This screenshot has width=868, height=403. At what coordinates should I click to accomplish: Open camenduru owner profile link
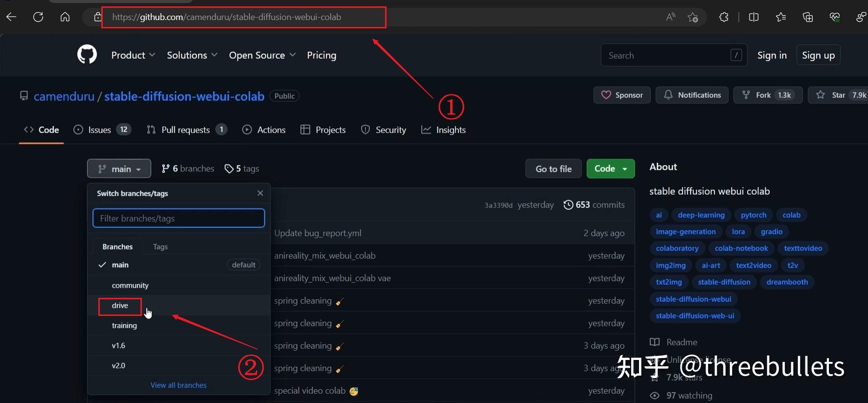point(64,96)
